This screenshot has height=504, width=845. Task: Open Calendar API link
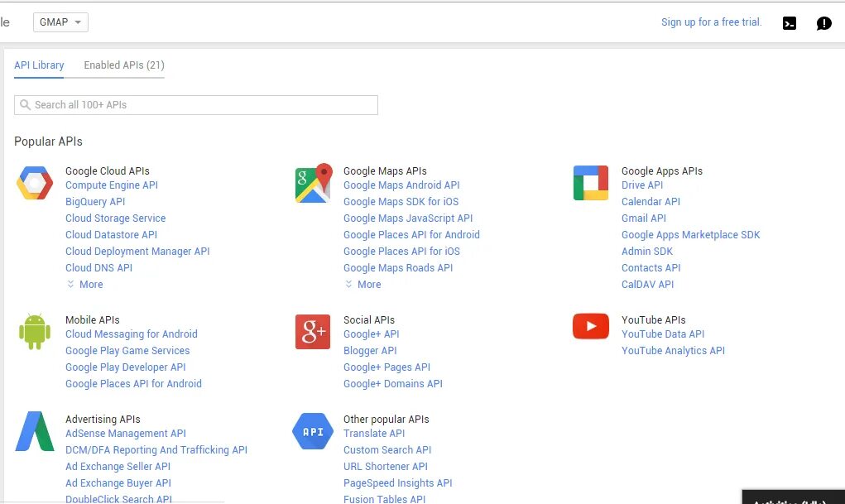[x=651, y=202]
